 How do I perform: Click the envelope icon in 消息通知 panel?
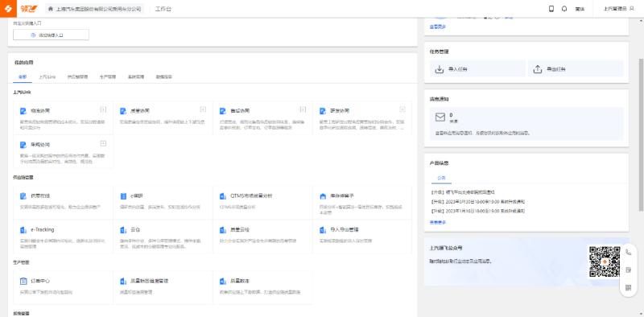pyautogui.click(x=440, y=117)
